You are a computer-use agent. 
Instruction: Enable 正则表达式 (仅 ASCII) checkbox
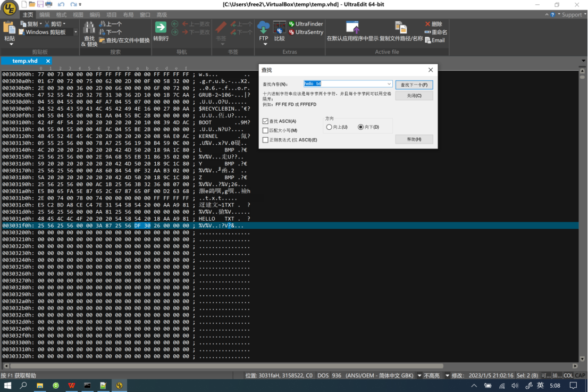[265, 140]
